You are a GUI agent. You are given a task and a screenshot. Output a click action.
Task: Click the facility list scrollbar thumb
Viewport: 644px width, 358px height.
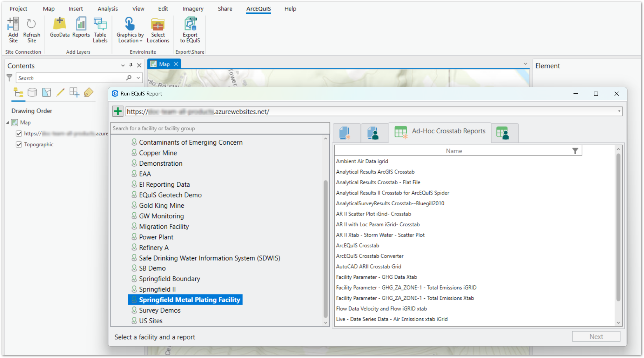[x=326, y=248]
